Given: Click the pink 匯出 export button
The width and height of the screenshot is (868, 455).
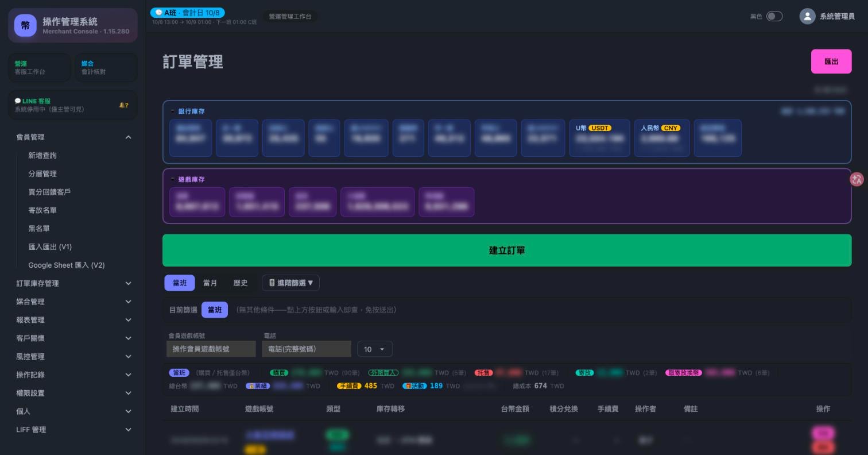Looking at the screenshot, I should pos(831,61).
